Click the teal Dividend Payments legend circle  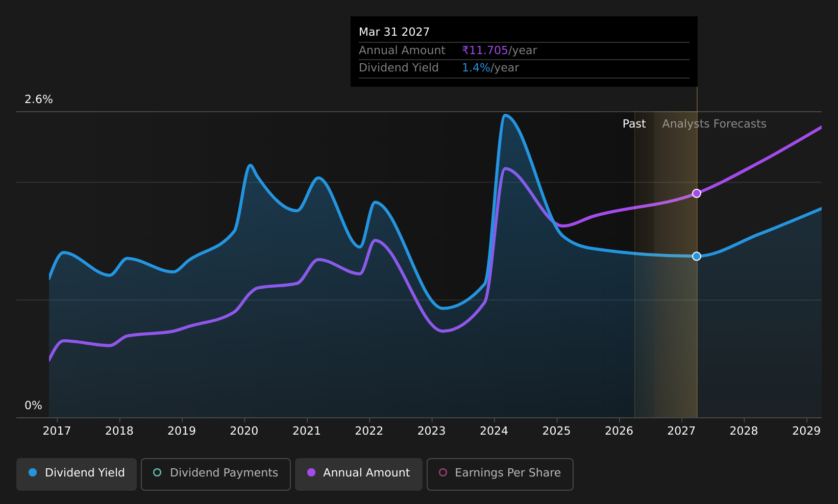[x=157, y=472]
